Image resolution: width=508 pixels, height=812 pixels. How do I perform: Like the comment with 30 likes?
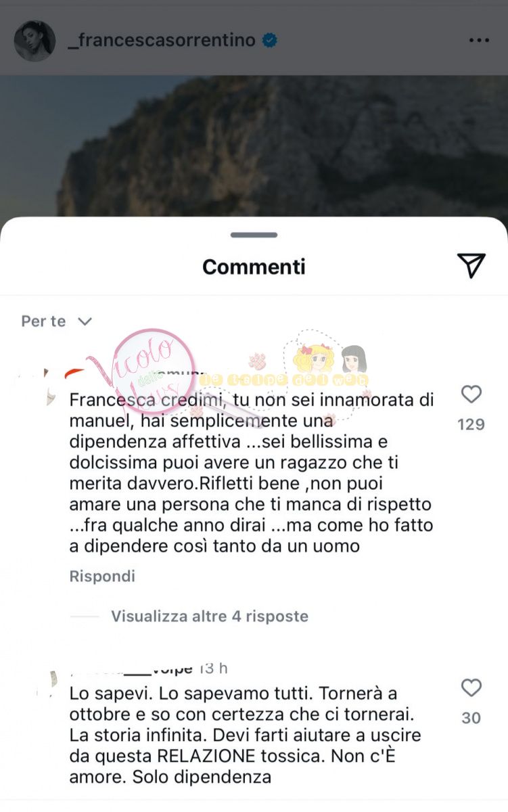coord(471,688)
